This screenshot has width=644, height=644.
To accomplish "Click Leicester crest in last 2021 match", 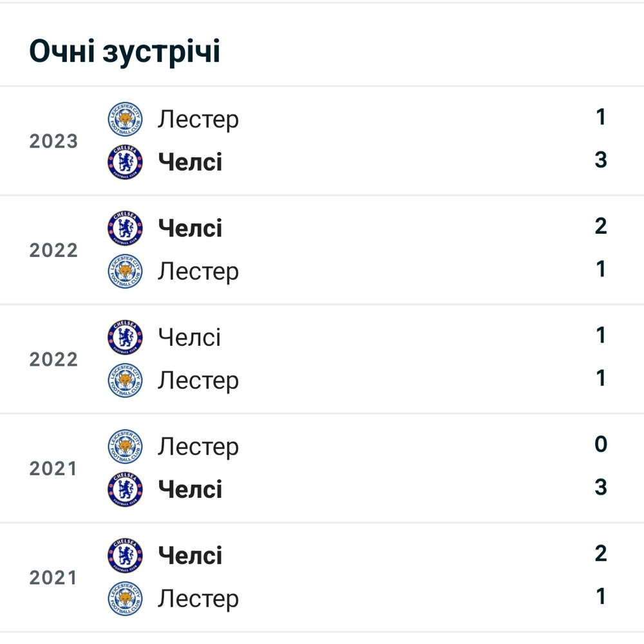I will (x=126, y=598).
